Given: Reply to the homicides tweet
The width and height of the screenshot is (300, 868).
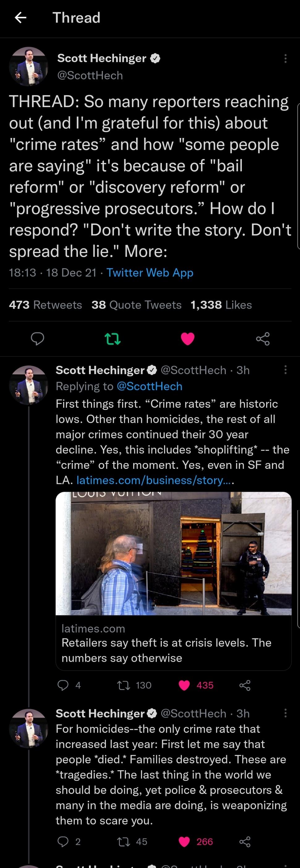Looking at the screenshot, I should click(x=63, y=842).
